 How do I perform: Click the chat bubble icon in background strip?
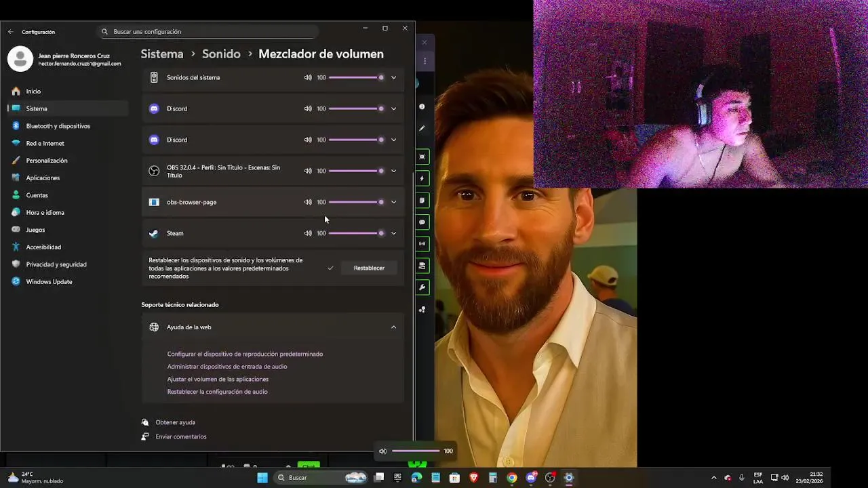pyautogui.click(x=422, y=222)
